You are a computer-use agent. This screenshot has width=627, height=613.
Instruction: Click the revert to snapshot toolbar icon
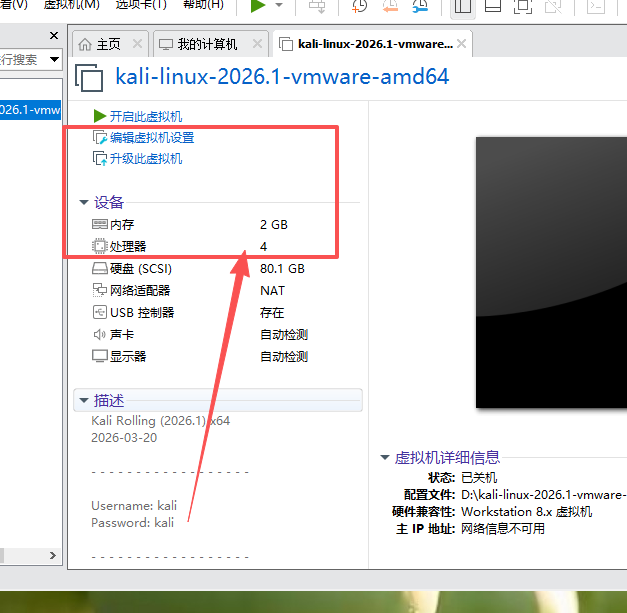pos(391,7)
